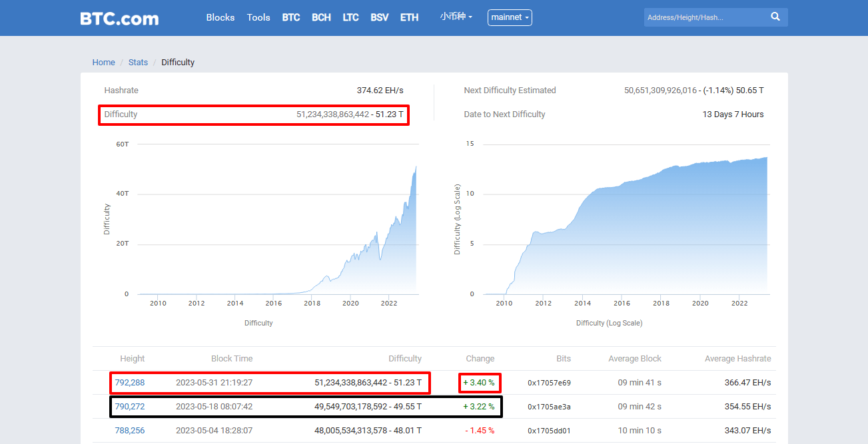The width and height of the screenshot is (868, 444).
Task: Select LTC in the navigation bar
Action: [350, 17]
